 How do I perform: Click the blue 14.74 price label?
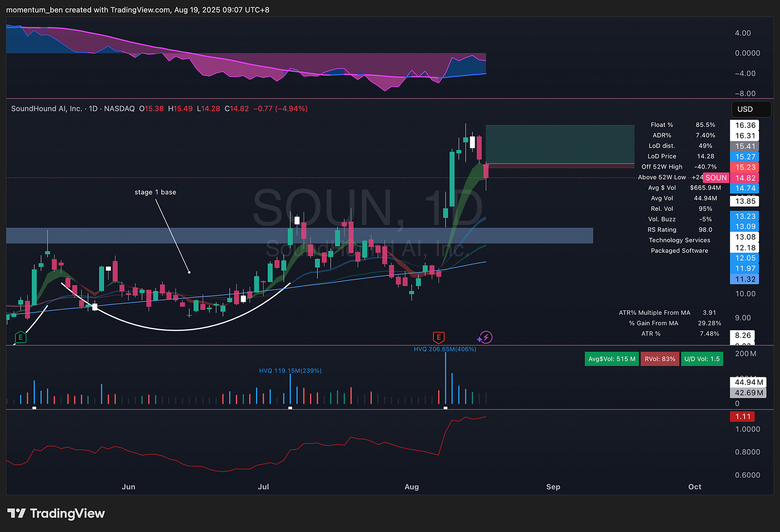[745, 188]
